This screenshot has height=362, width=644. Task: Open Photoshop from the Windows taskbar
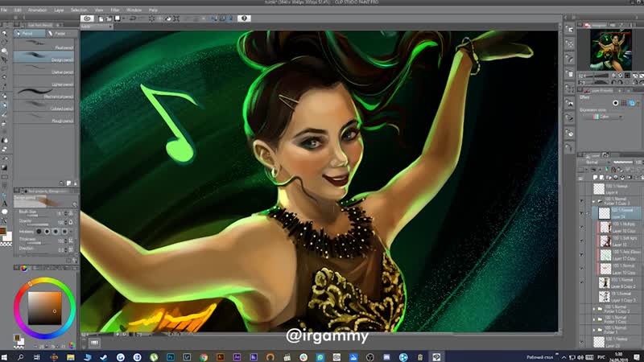coord(170,357)
